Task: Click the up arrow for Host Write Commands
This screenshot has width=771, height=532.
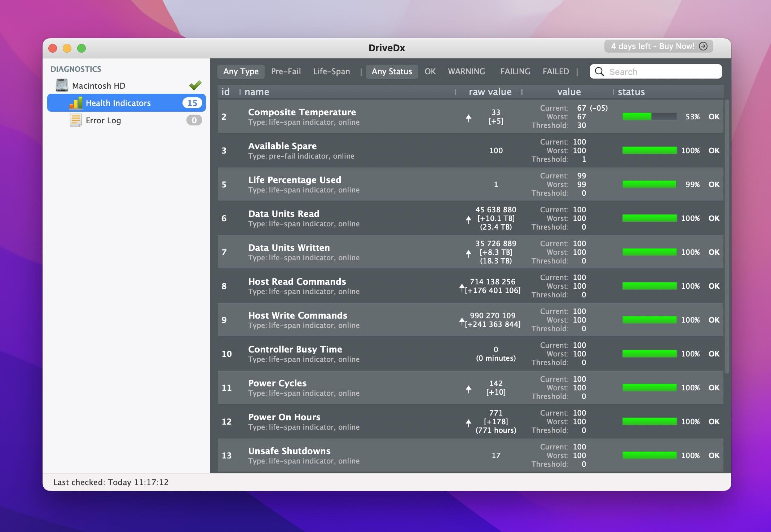Action: [x=462, y=322]
